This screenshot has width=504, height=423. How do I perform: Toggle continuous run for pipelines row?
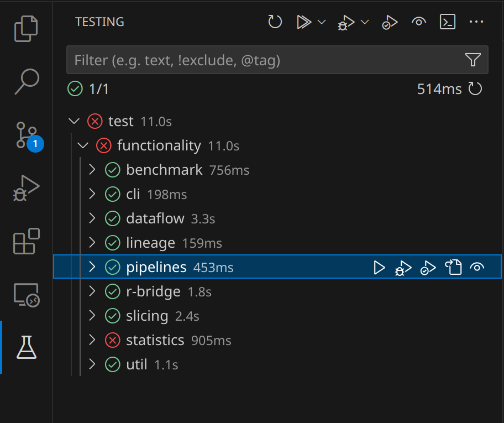click(x=477, y=268)
